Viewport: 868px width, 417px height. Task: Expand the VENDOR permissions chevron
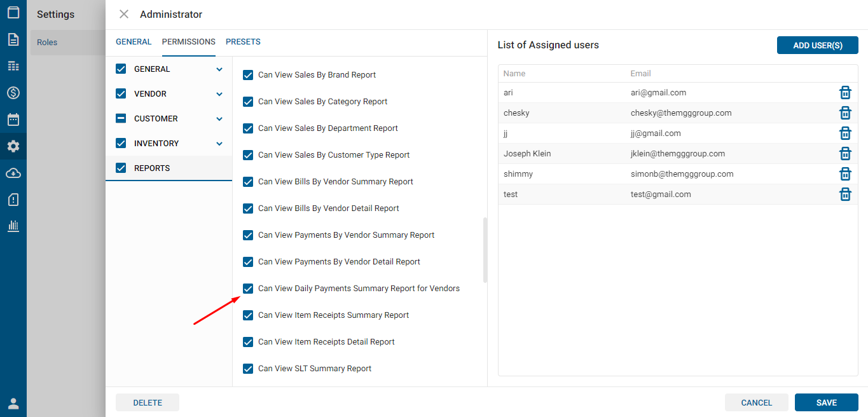tap(219, 94)
